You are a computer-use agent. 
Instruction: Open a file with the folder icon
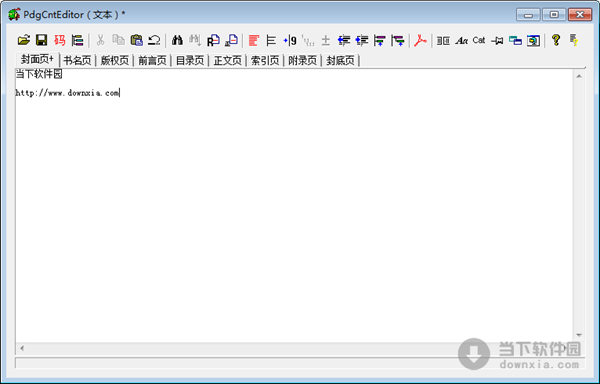[x=24, y=40]
